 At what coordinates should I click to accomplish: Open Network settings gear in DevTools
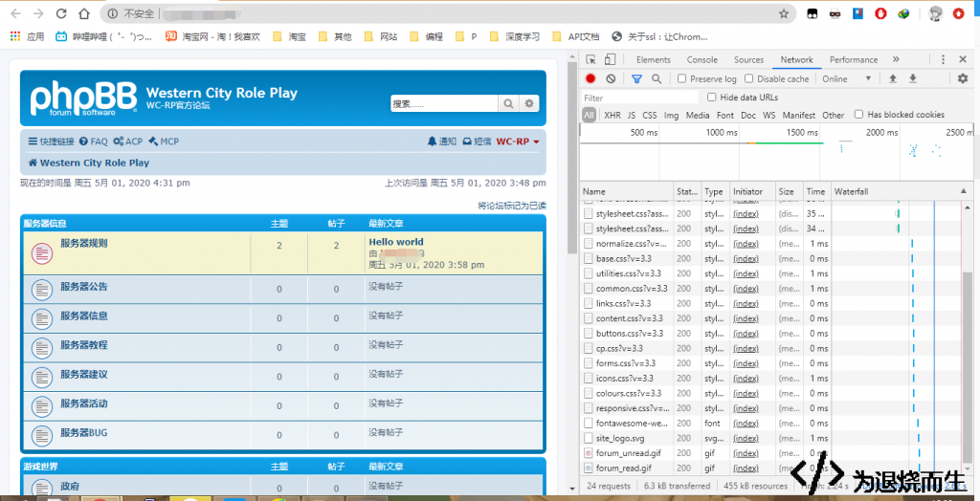click(x=963, y=78)
